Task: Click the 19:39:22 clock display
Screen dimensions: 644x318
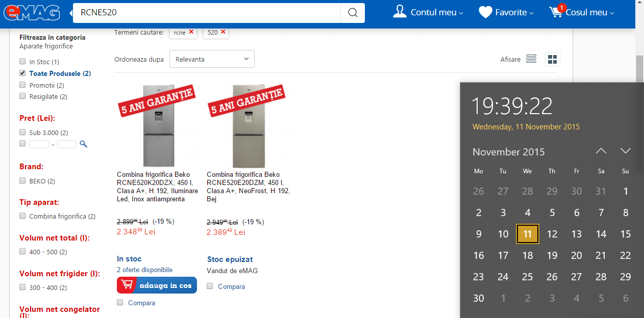Action: pos(512,105)
